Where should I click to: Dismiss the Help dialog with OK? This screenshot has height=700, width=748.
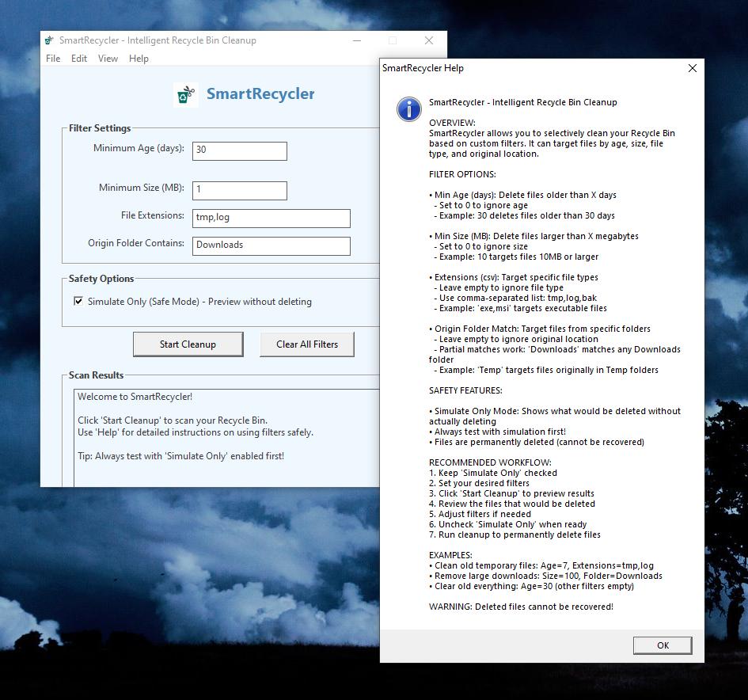(663, 645)
